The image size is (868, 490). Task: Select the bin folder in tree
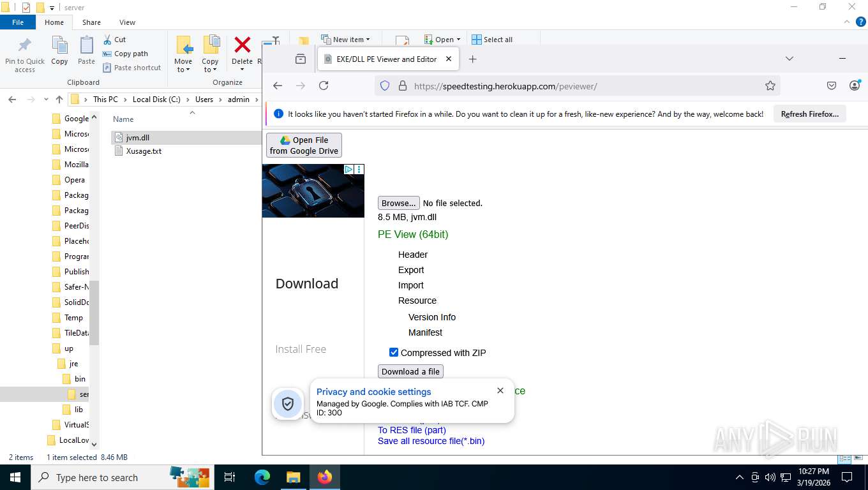[80, 379]
